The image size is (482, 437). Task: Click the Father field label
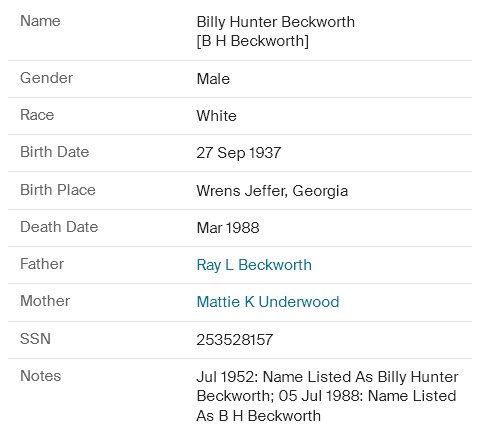42,264
